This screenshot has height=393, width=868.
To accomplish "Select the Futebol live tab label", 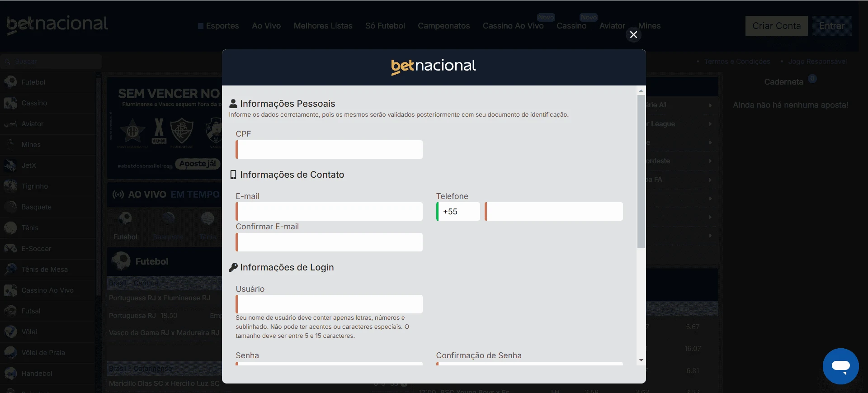I will click(125, 237).
